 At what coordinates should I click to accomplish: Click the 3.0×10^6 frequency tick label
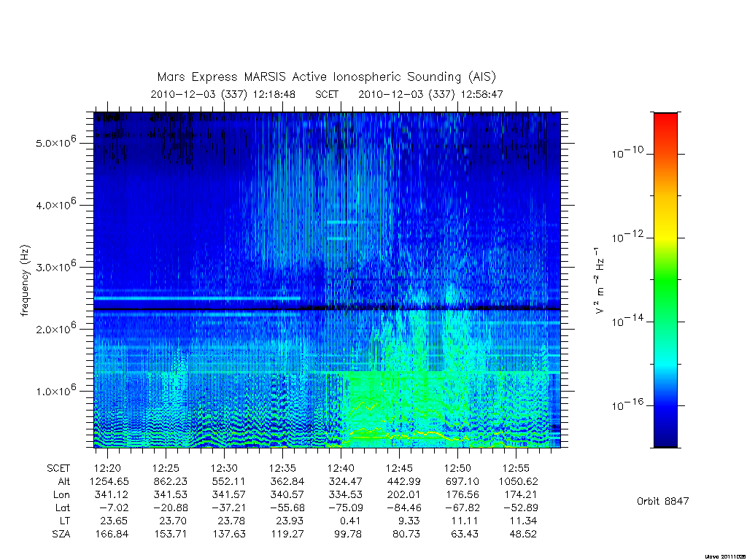[55, 266]
